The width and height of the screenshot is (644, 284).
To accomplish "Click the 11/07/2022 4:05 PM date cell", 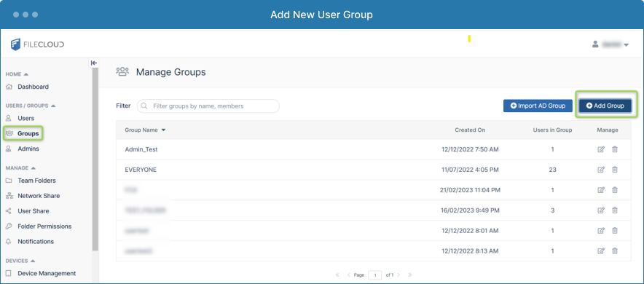I will coord(470,170).
